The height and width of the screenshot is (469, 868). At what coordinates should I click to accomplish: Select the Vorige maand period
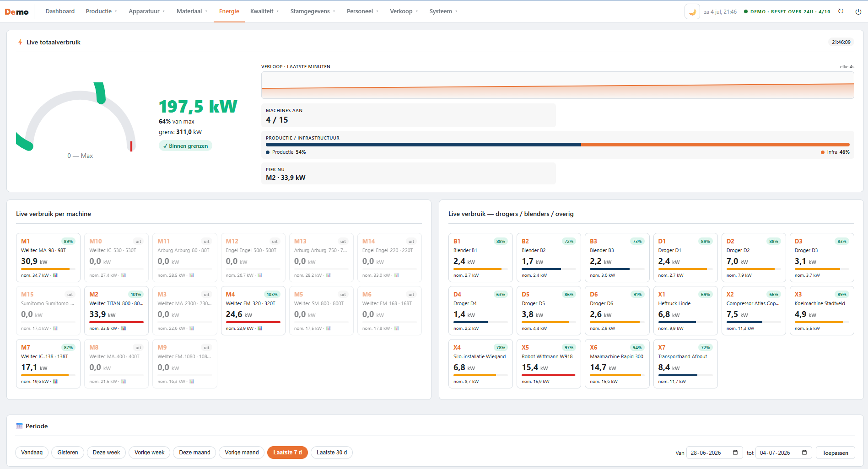(x=242, y=453)
